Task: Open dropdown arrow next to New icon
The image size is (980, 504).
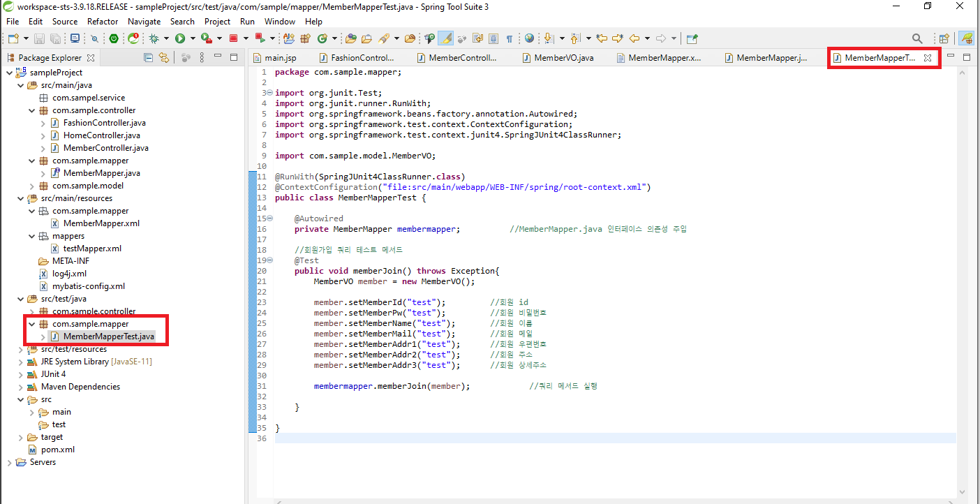Action: click(26, 38)
